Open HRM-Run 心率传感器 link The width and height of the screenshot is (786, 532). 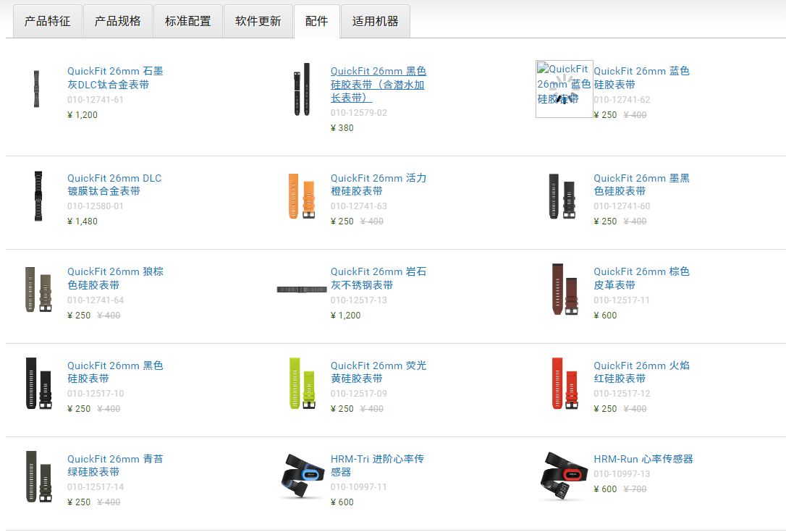pos(643,459)
